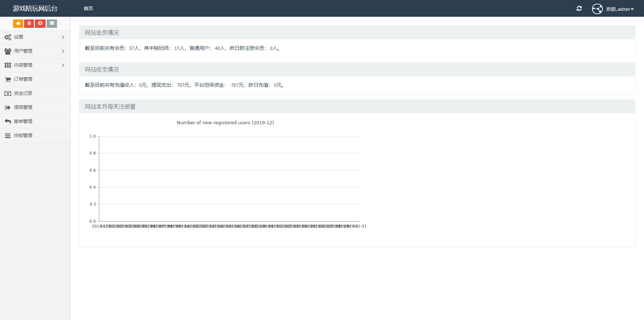644x320 pixels.
Task: Open the 欢迎, admin dropdown menu
Action: (x=620, y=9)
